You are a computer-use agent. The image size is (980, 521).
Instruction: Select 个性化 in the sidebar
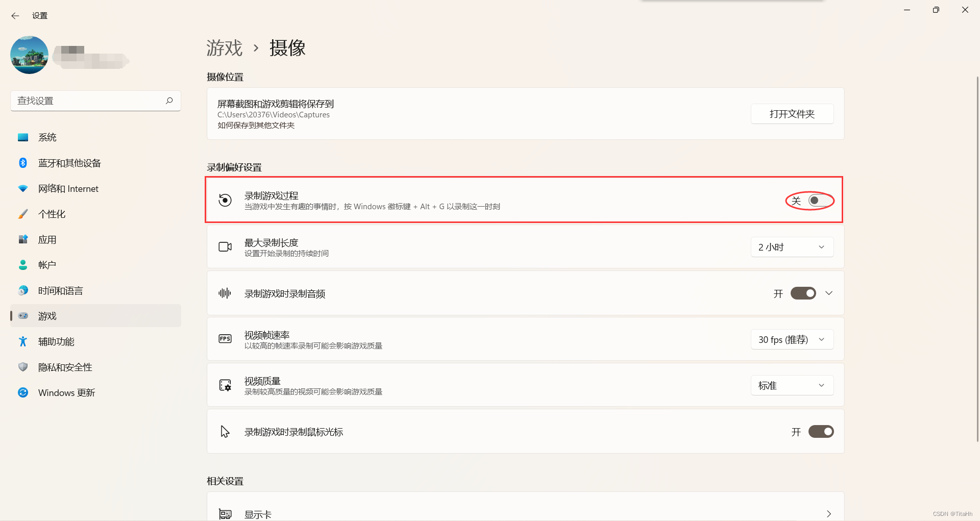point(95,214)
